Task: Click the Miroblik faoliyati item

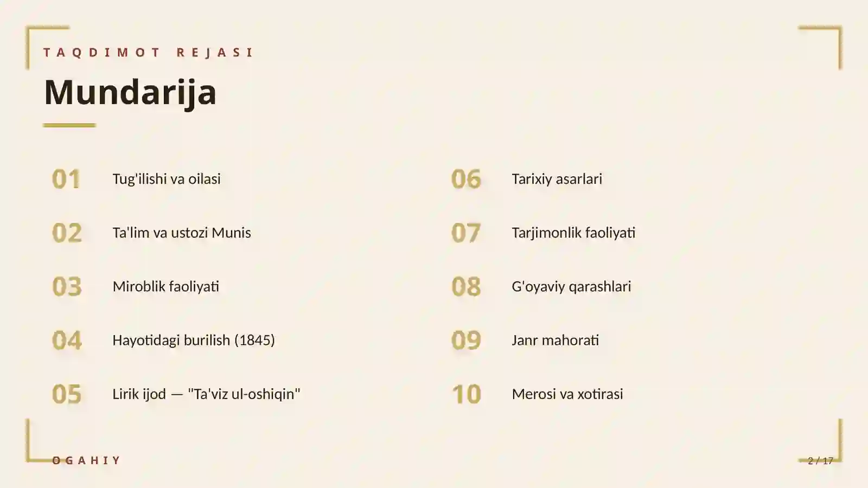Action: (x=166, y=286)
